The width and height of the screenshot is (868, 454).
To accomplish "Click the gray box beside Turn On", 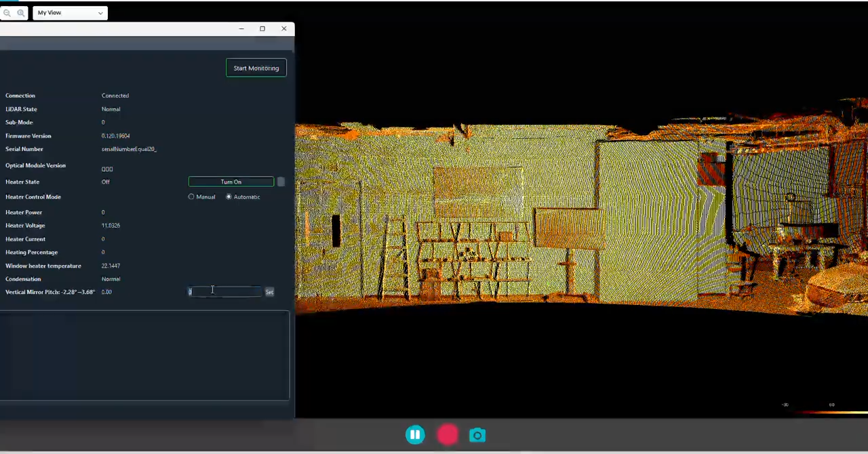I will (x=281, y=182).
